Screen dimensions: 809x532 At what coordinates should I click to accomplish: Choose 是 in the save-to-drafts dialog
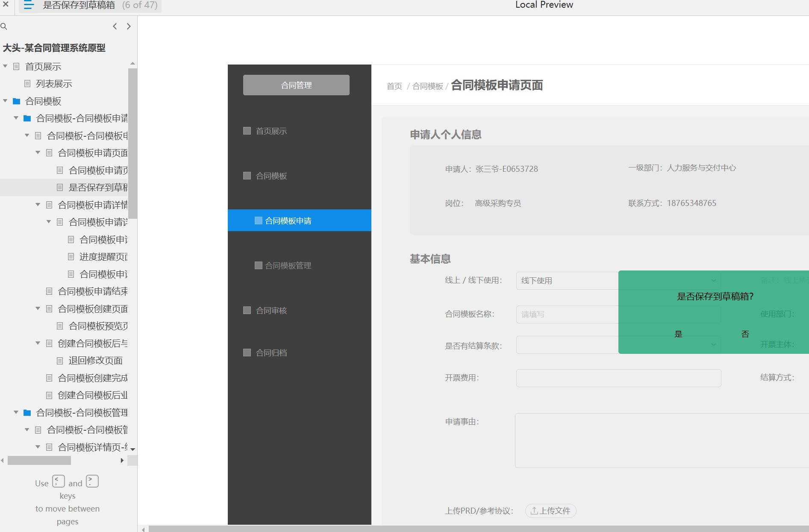pos(678,334)
